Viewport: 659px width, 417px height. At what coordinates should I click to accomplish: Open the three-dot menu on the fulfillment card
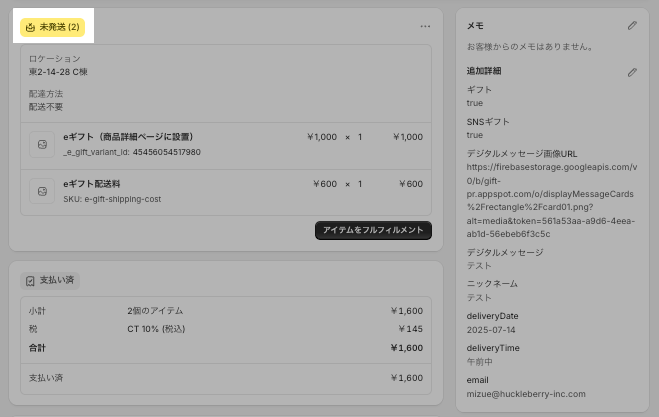[425, 26]
